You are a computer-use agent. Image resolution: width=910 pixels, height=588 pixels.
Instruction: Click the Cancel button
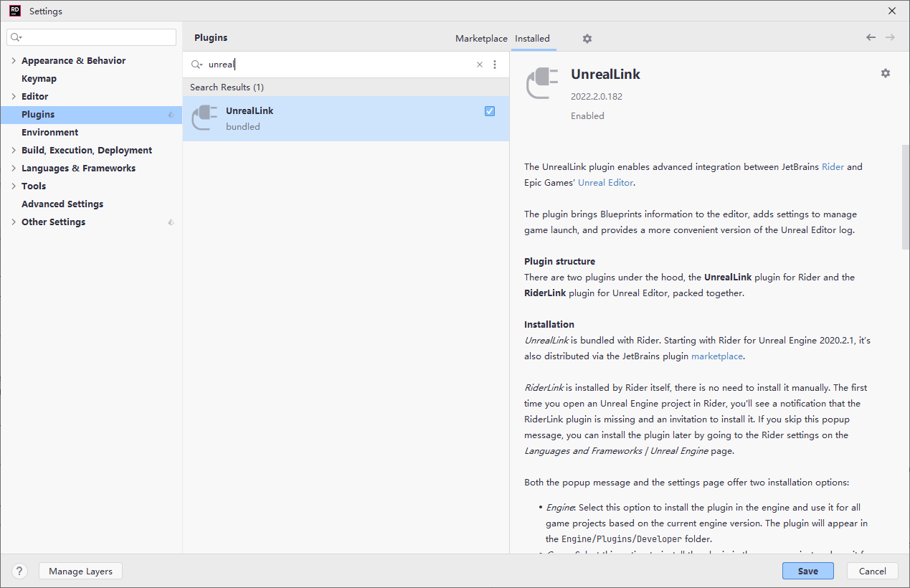873,571
